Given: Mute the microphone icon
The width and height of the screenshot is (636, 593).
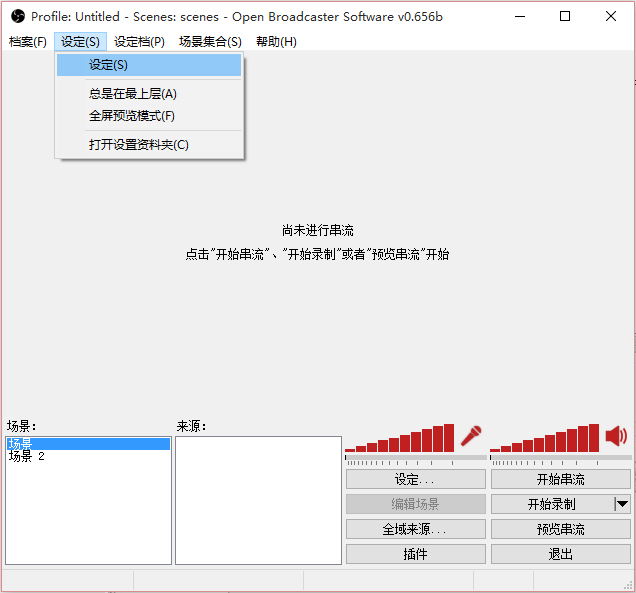Looking at the screenshot, I should [x=471, y=436].
